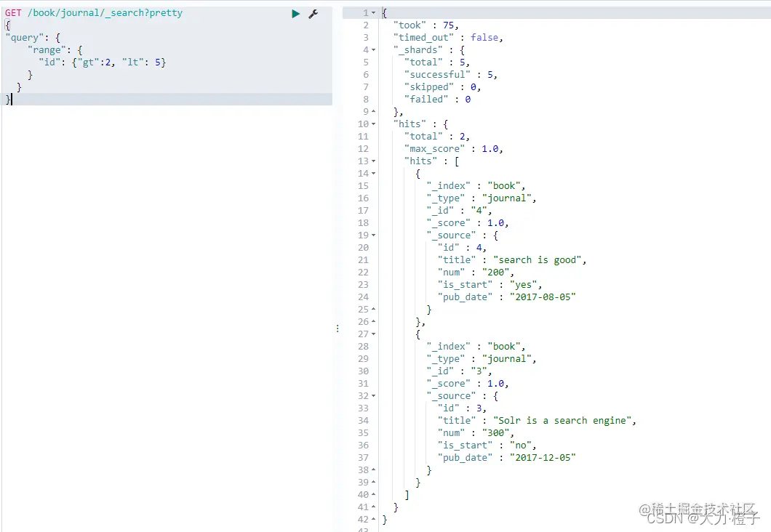This screenshot has width=771, height=532.
Task: Fold the first hit object on line 14
Action: pos(374,174)
